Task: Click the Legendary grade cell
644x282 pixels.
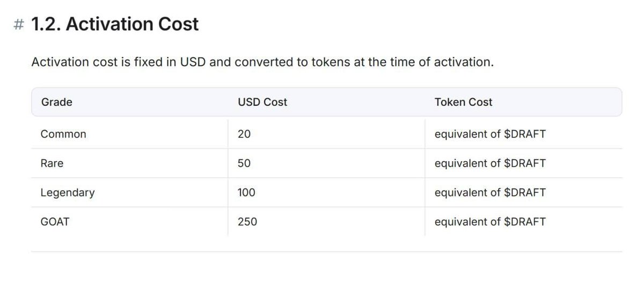Action: point(68,192)
